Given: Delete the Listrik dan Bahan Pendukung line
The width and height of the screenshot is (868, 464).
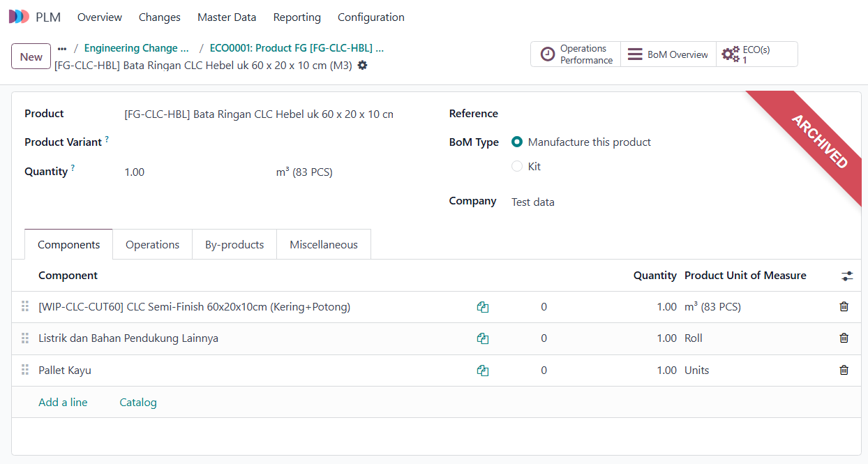Looking at the screenshot, I should (x=844, y=338).
